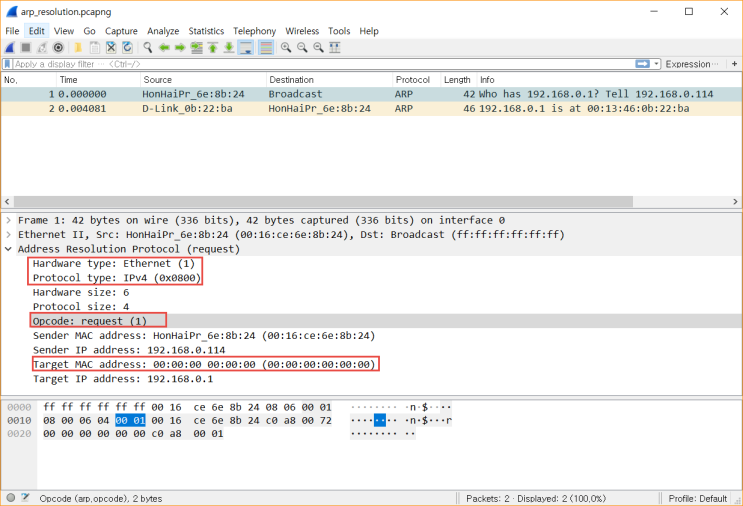743x506 pixels.
Task: Toggle packet list colorization
Action: 266,47
